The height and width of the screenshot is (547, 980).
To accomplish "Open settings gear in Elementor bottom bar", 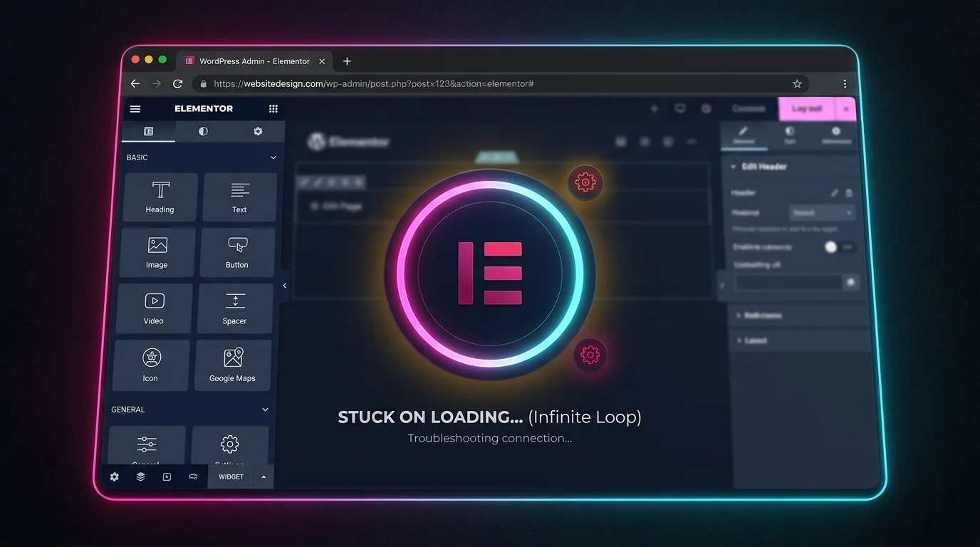I will (x=114, y=477).
